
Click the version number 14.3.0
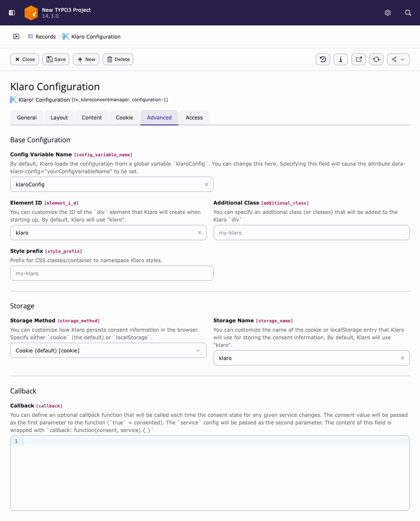point(50,16)
